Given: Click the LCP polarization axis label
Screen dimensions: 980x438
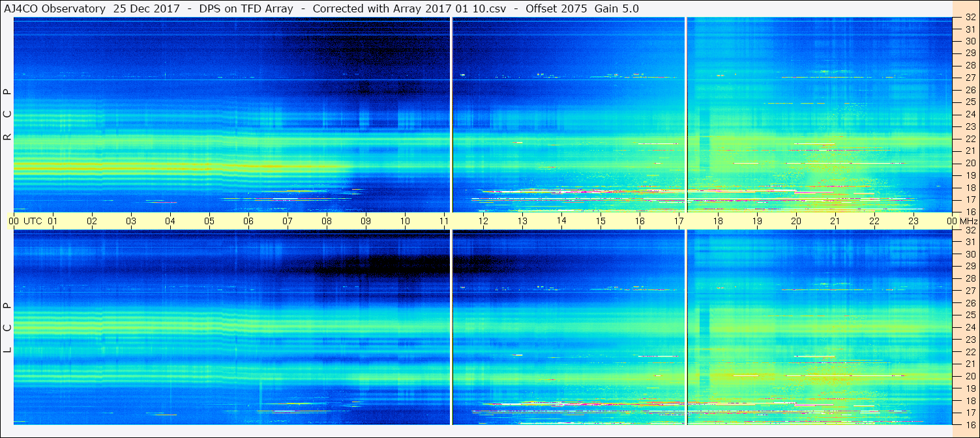Looking at the screenshot, I should (7, 328).
